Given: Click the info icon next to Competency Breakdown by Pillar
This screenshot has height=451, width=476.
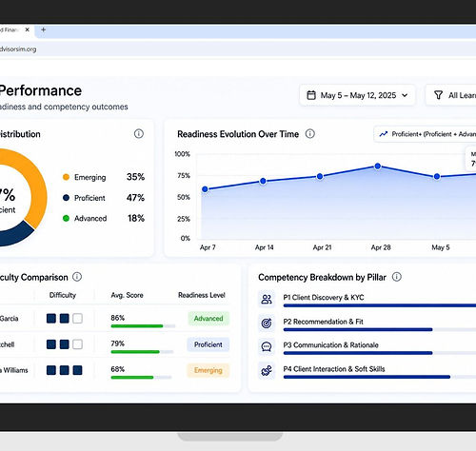Looking at the screenshot, I should [397, 277].
